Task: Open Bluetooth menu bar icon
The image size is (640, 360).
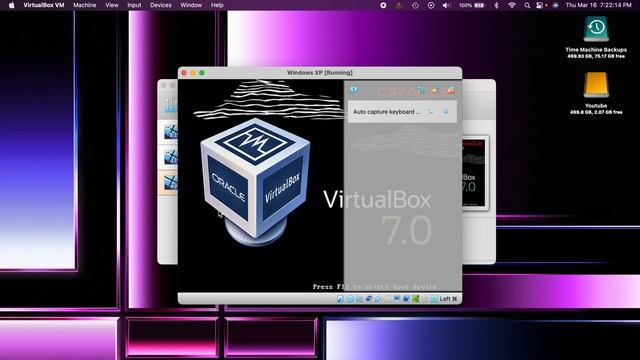Action: (496, 5)
